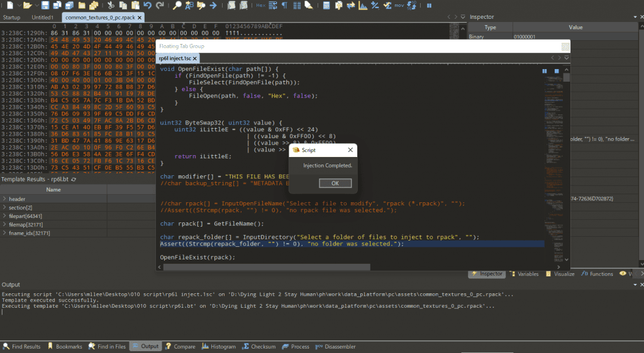Expand the header template row
644x353 pixels.
coord(4,199)
